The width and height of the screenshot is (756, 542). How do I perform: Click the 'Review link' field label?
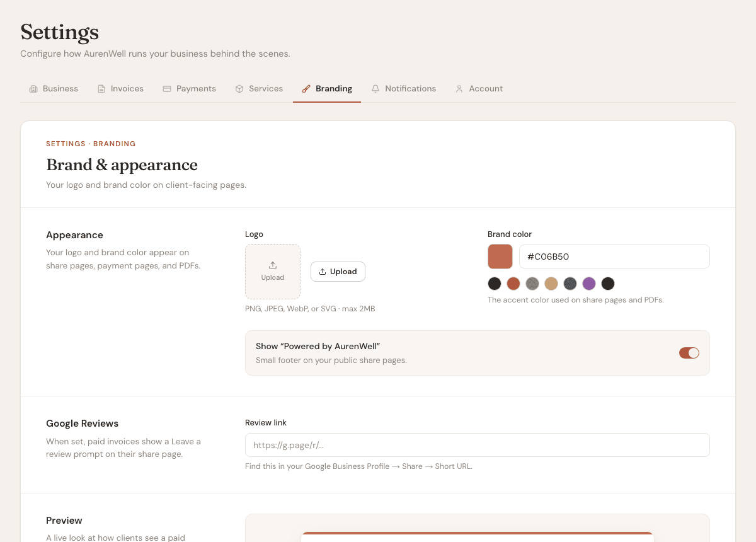point(266,423)
